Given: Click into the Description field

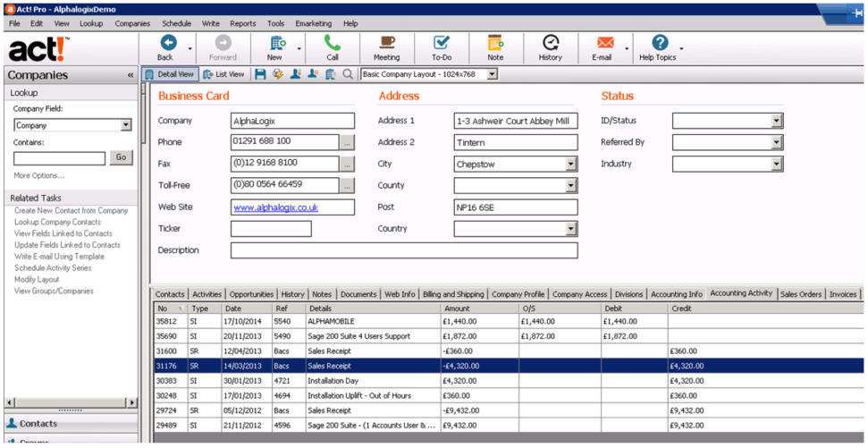Looking at the screenshot, I should 404,250.
